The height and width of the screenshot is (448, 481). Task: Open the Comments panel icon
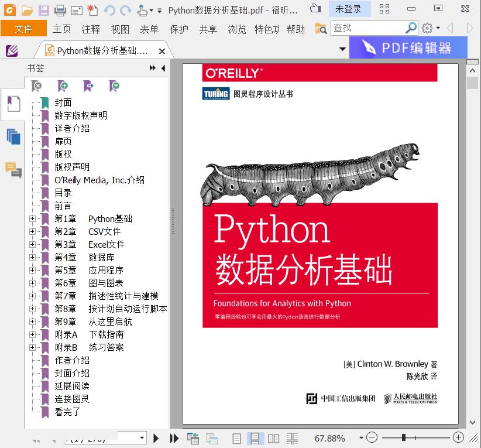point(13,170)
